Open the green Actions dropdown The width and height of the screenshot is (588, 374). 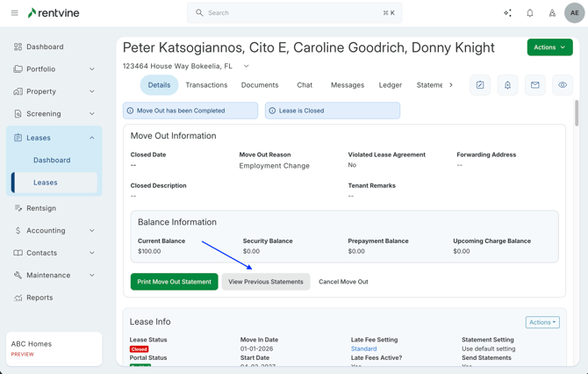549,47
